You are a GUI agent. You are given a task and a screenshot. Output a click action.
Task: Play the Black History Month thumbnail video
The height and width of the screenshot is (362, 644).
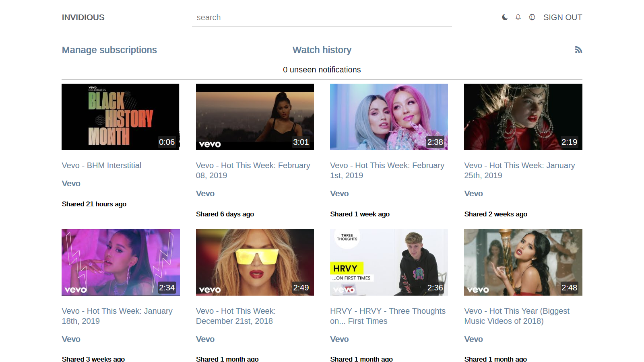point(120,117)
